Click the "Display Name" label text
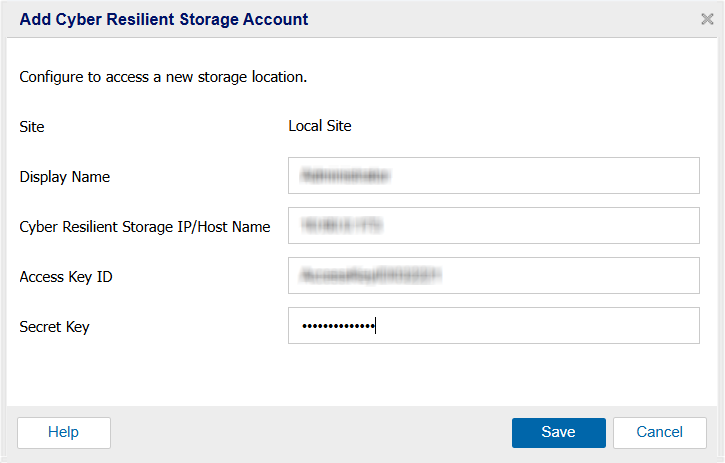The height and width of the screenshot is (463, 725). pos(65,177)
